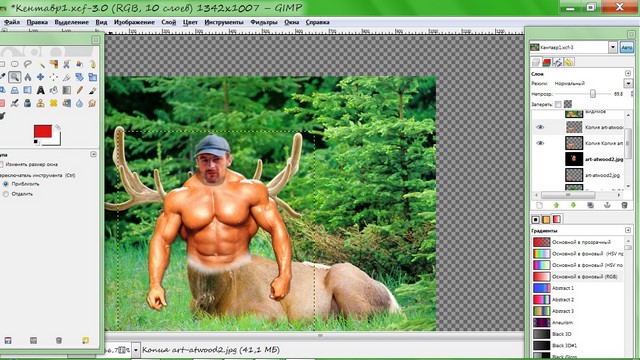
Task: Select the Clone stamp tool
Action: point(40,103)
